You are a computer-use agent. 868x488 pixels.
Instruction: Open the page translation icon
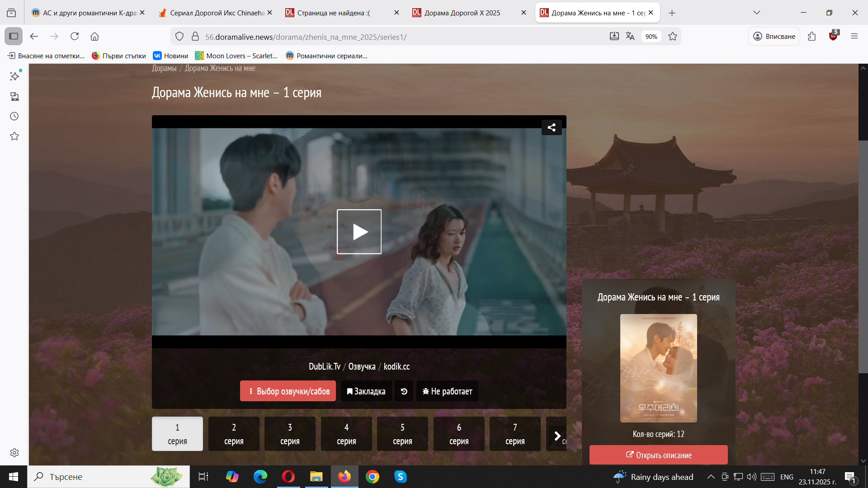(x=630, y=37)
